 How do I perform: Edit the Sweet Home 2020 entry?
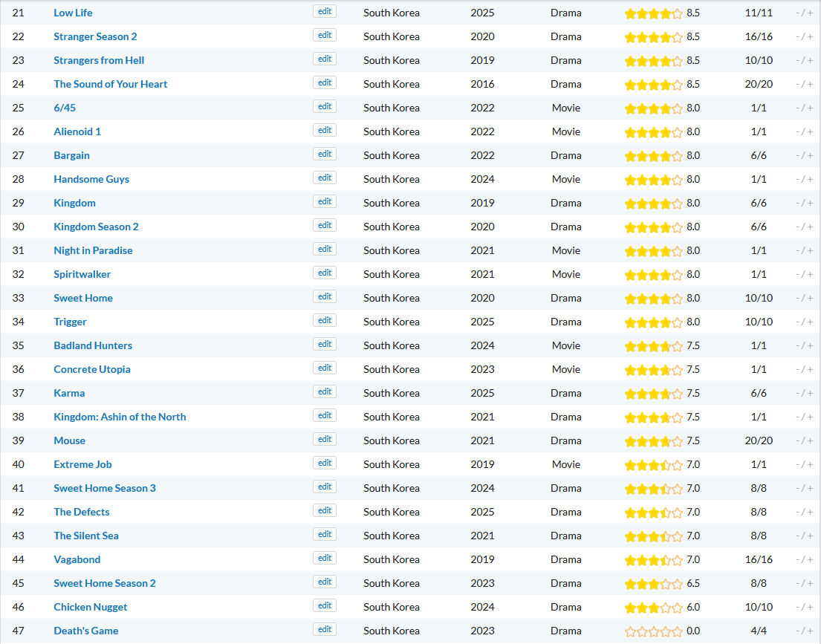325,296
